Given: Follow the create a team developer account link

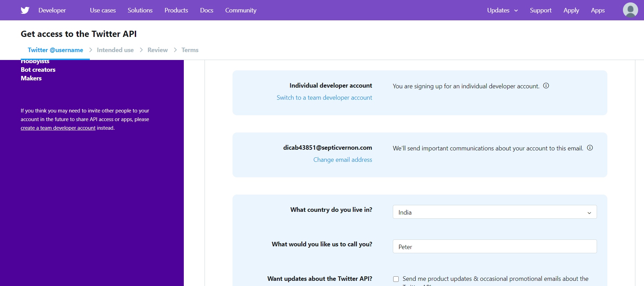Looking at the screenshot, I should click(58, 128).
